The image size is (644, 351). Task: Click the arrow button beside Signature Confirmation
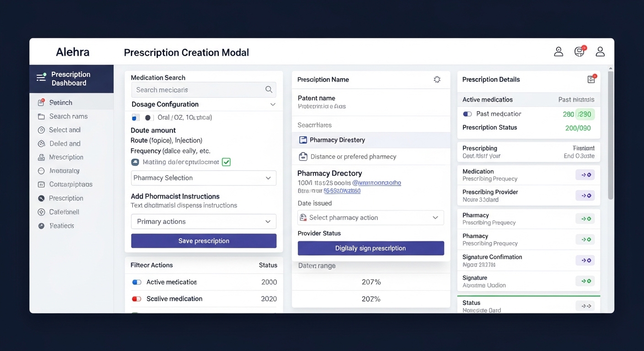[585, 261]
